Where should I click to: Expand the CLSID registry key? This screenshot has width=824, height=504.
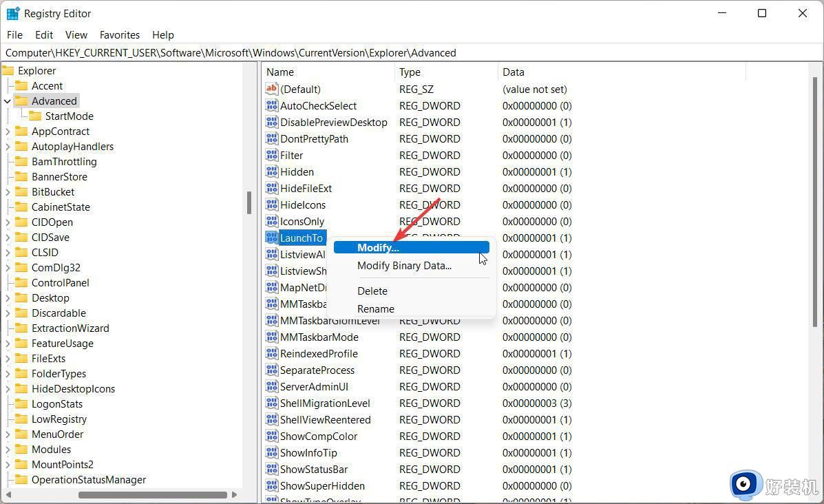click(x=9, y=252)
